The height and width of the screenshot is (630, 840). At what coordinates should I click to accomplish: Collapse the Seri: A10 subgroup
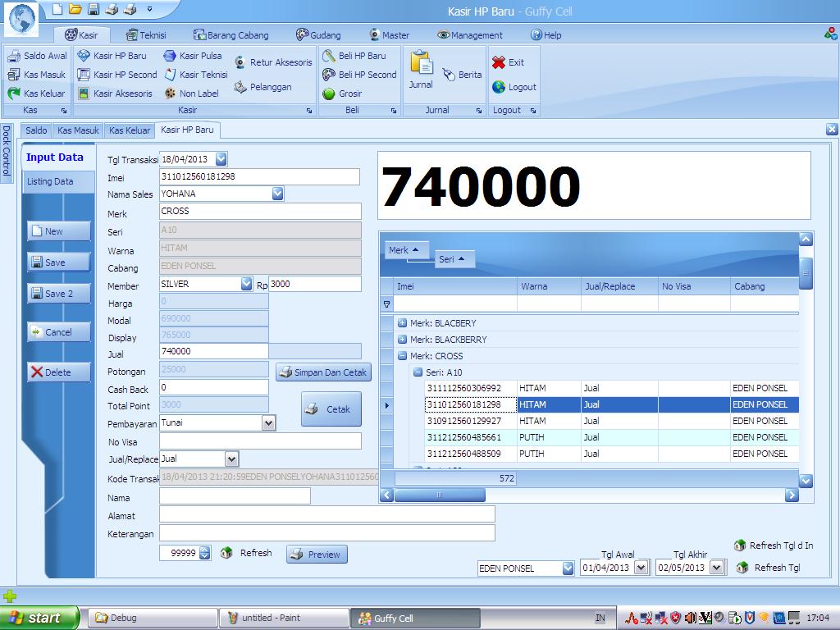pyautogui.click(x=418, y=372)
